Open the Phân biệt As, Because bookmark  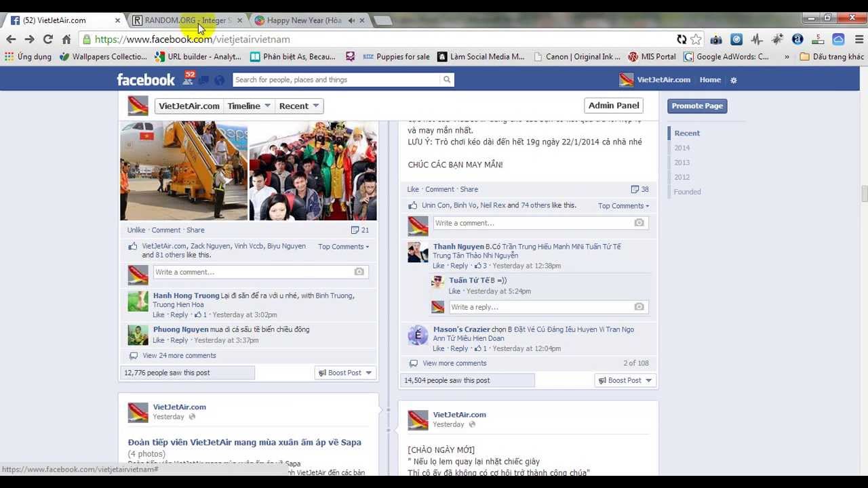[x=293, y=57]
